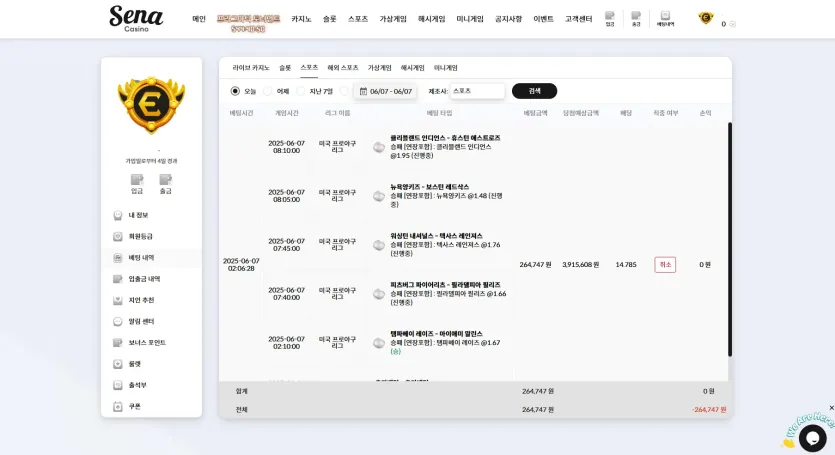Click the 적중 여부 column header
Viewport: 835px width, 455px height.
(x=666, y=113)
